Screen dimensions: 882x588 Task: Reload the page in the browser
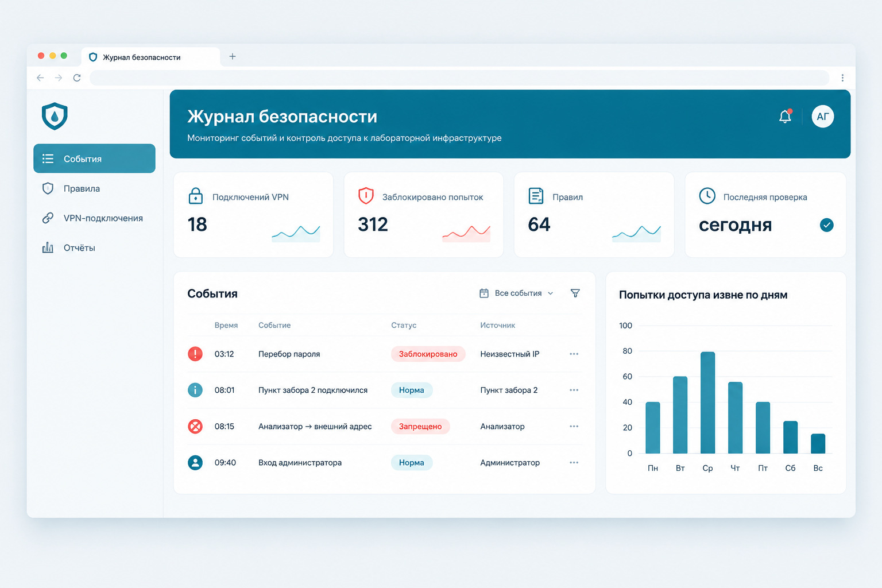click(x=77, y=78)
